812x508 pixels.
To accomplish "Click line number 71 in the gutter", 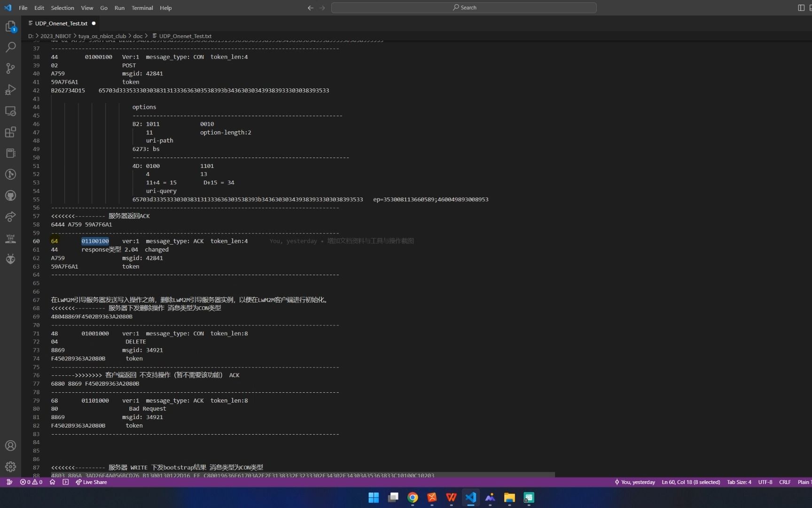I will 36,333.
